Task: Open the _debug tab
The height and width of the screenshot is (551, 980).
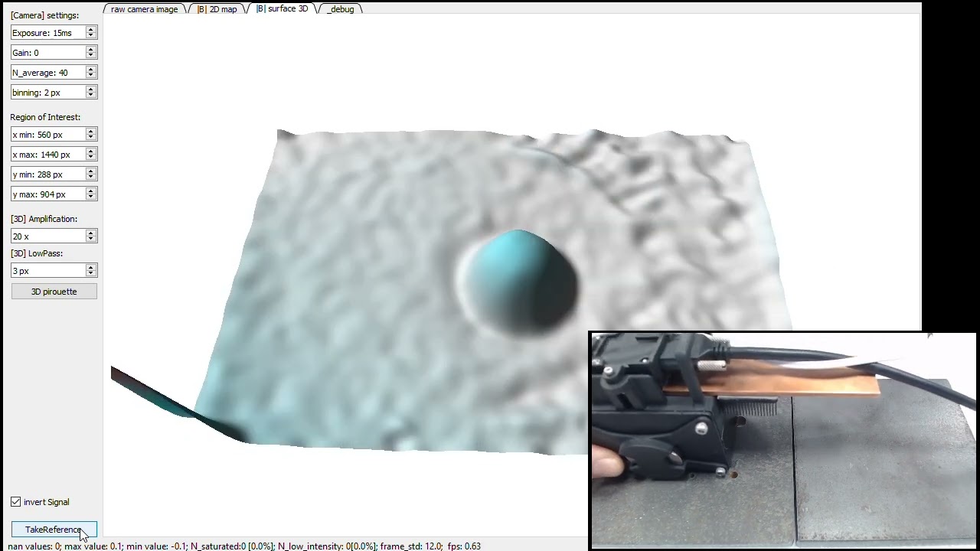Action: pyautogui.click(x=340, y=9)
